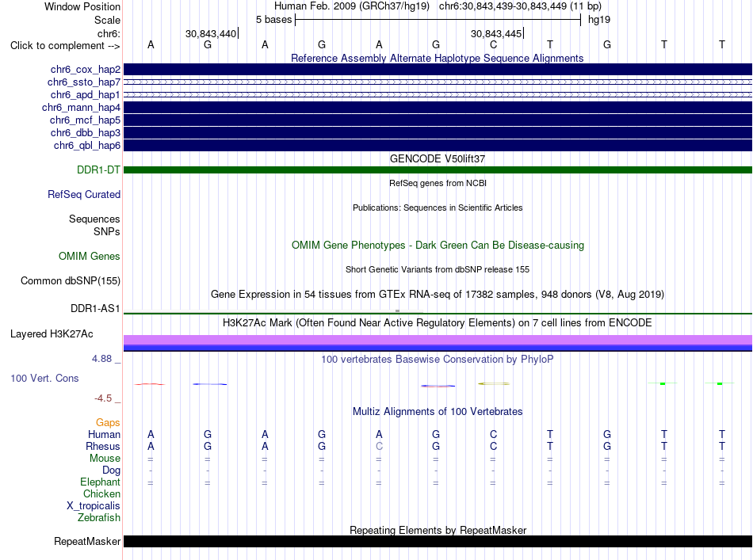Click the solid navy chr6_mann_hap4 alignment bar
This screenshot has width=753, height=560.
[x=438, y=108]
